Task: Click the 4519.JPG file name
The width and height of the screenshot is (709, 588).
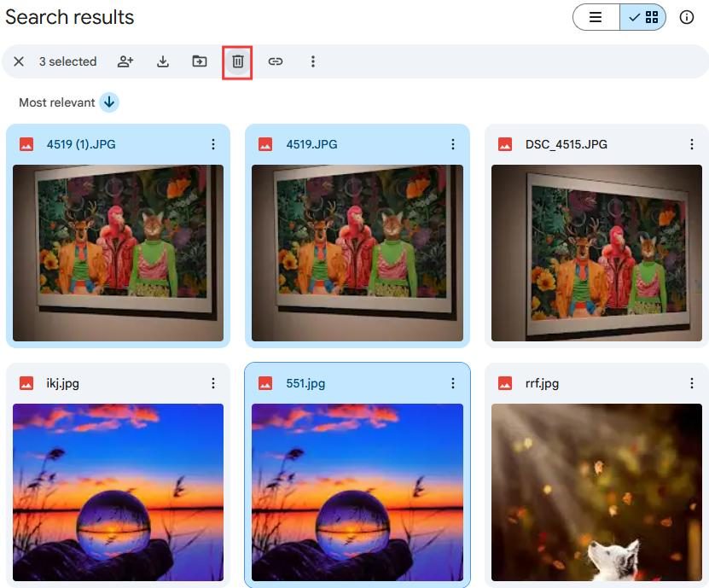Action: click(311, 144)
